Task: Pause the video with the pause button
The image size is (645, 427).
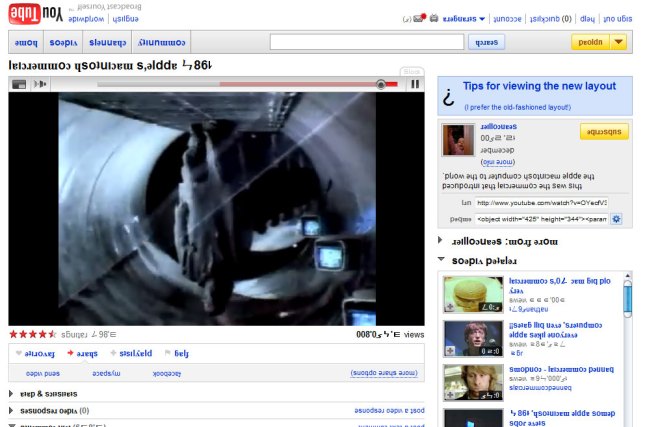Action: pos(415,84)
